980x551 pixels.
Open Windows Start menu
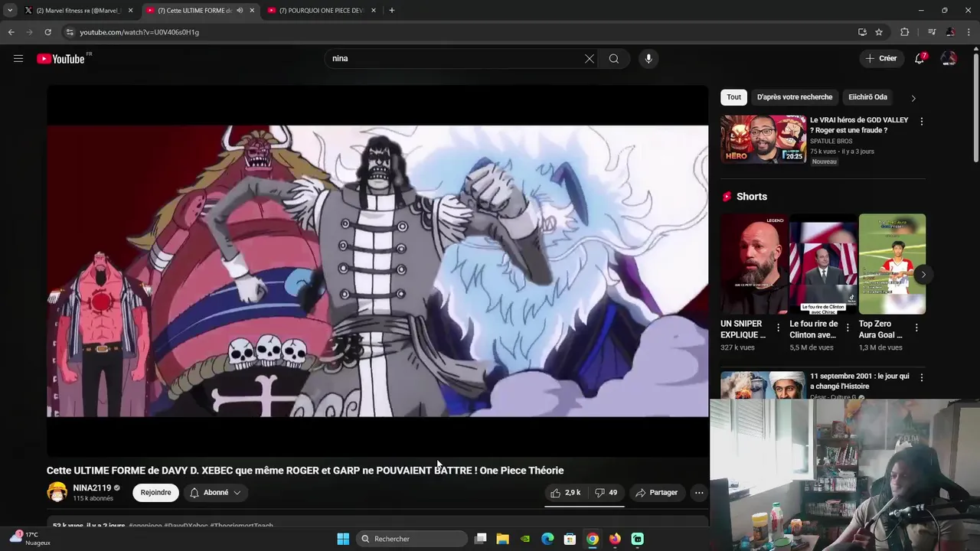point(343,539)
